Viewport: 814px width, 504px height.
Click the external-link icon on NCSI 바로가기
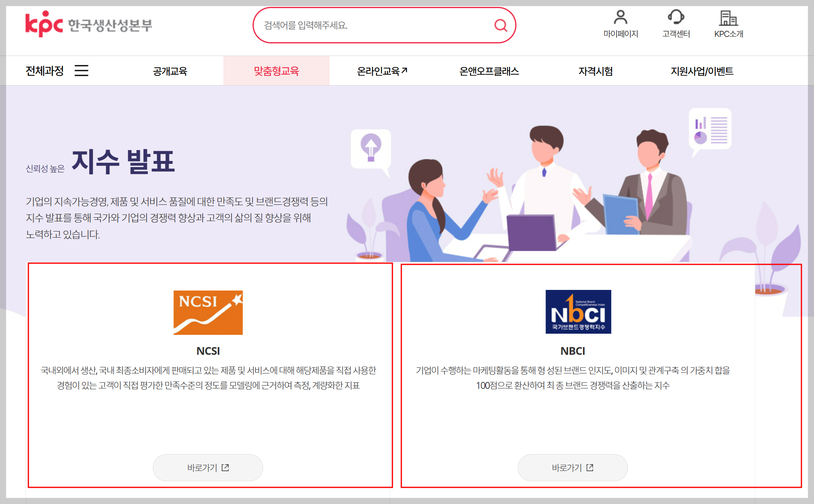point(225,468)
